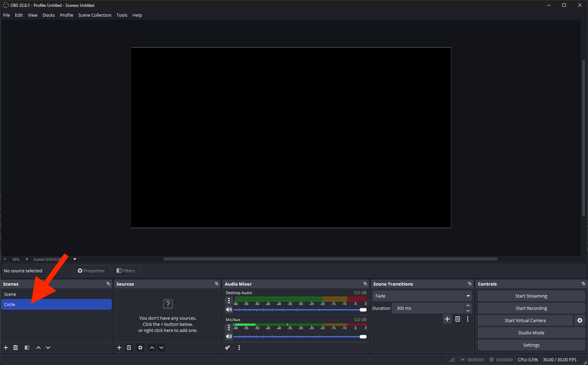
Task: Click Start Recording button
Action: point(531,308)
